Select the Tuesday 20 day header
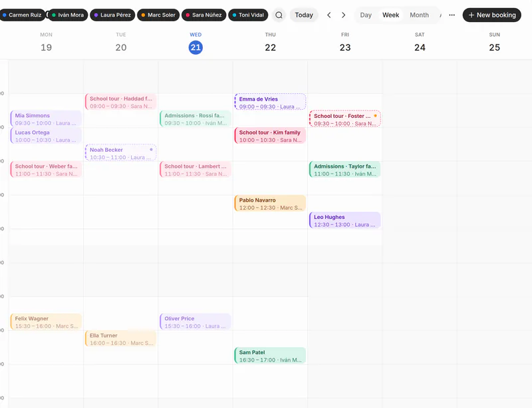Image resolution: width=532 pixels, height=408 pixels. [x=121, y=43]
